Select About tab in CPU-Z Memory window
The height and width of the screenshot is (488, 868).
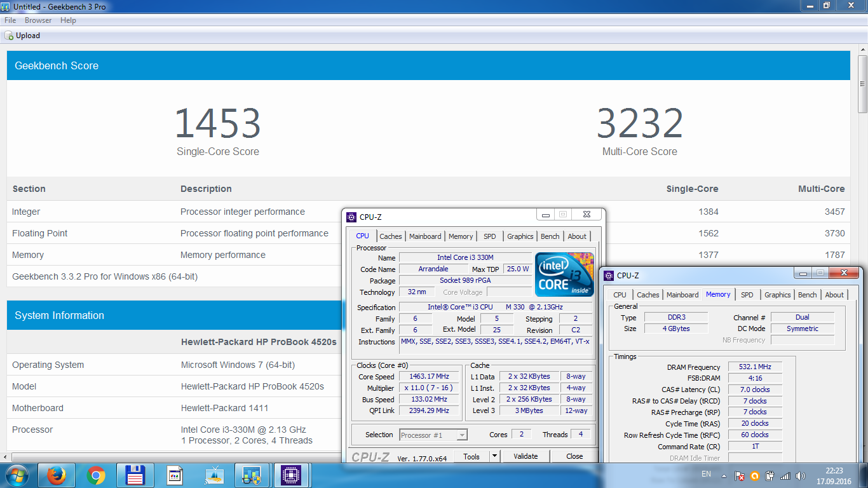[x=834, y=295]
